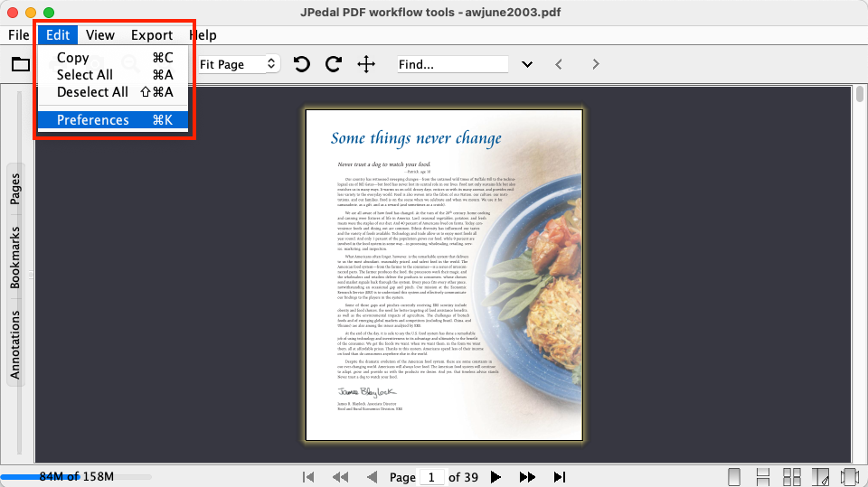The height and width of the screenshot is (487, 868).
Task: Switch to facing pages view
Action: [x=820, y=477]
